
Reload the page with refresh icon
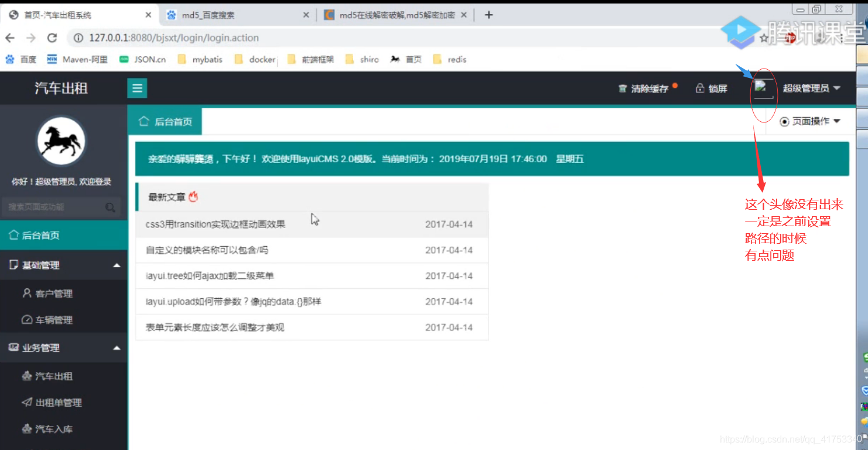pos(52,38)
